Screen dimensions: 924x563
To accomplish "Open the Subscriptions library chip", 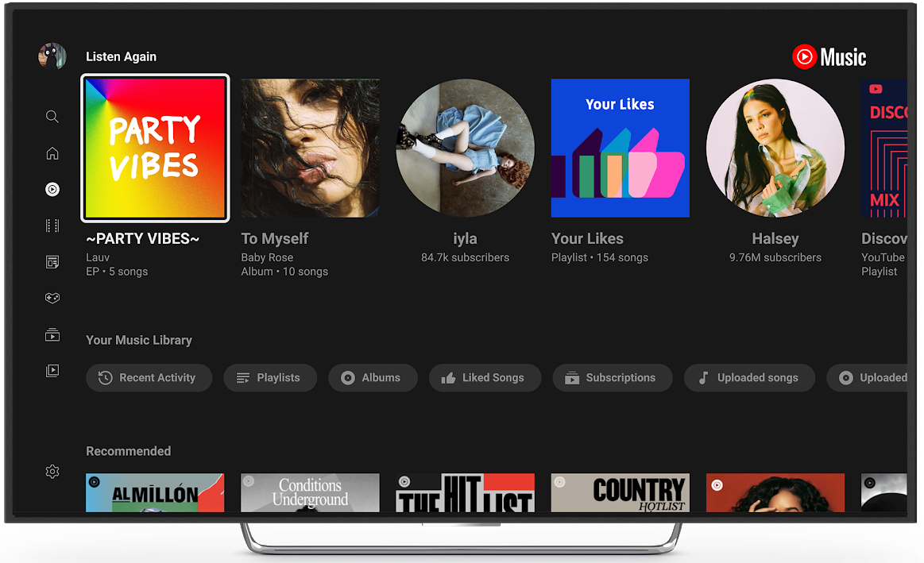I will pos(613,378).
